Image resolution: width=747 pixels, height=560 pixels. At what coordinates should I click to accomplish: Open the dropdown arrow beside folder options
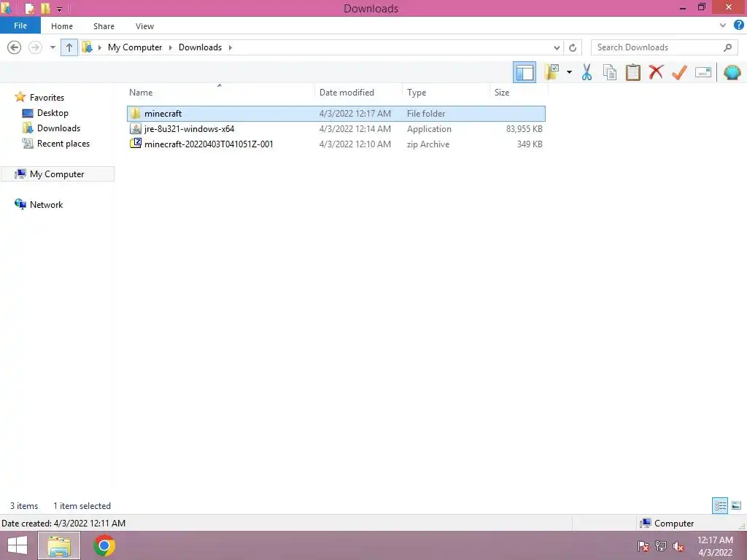569,72
